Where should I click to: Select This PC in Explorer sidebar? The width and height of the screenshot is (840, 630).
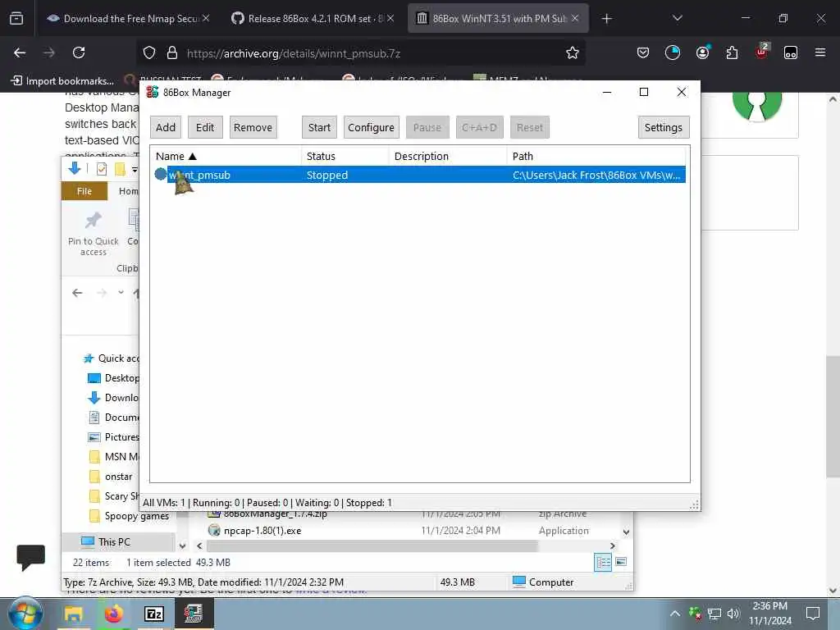[x=106, y=541]
